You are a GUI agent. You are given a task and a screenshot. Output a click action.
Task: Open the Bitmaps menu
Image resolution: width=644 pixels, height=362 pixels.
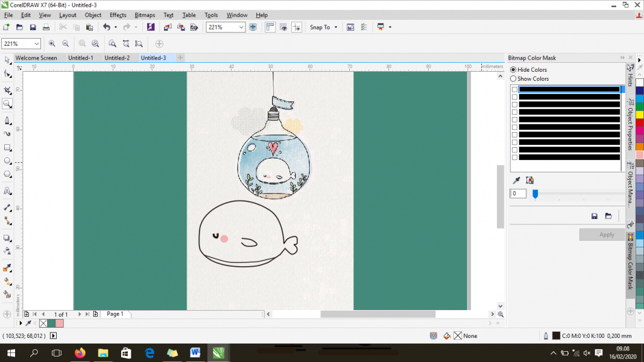tap(144, 15)
